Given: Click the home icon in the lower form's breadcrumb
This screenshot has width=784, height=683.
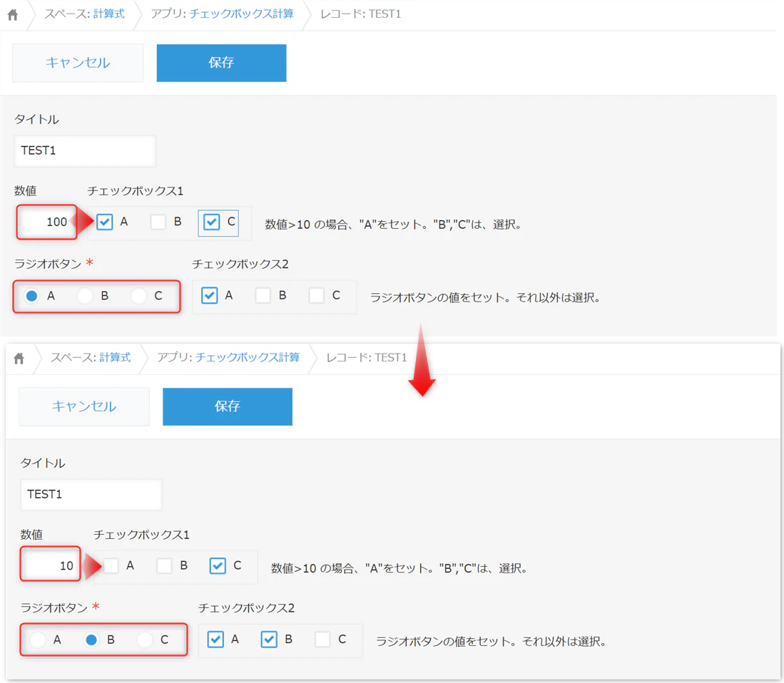Looking at the screenshot, I should click(x=19, y=358).
